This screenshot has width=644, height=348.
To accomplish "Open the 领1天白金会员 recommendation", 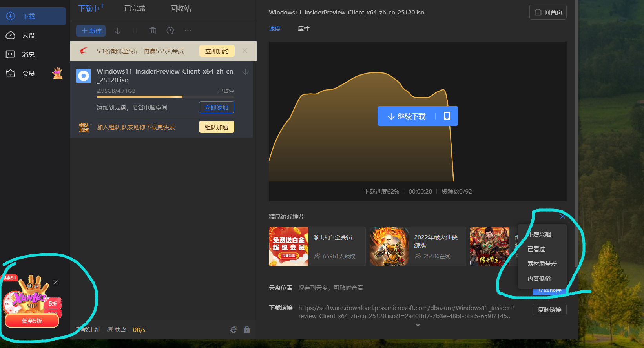I will click(x=333, y=237).
